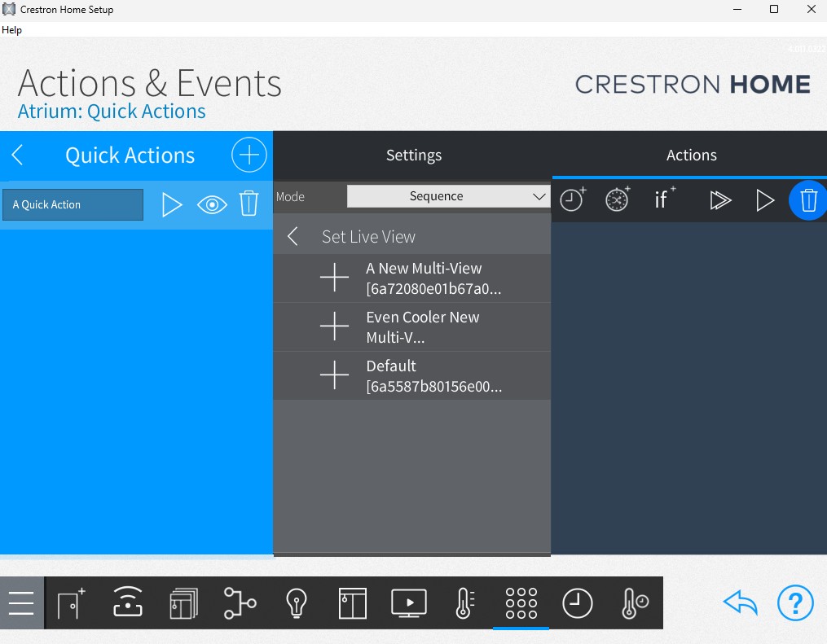Play A Quick Action in the list
The width and height of the screenshot is (827, 644).
[171, 204]
